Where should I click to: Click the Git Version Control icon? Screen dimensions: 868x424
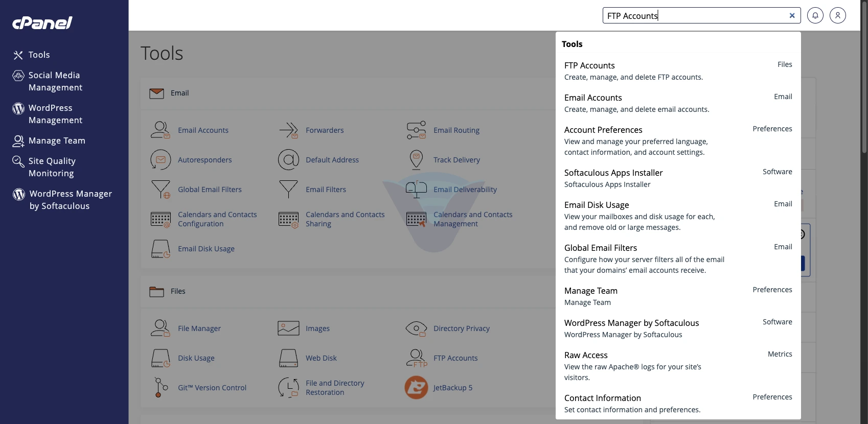point(161,388)
